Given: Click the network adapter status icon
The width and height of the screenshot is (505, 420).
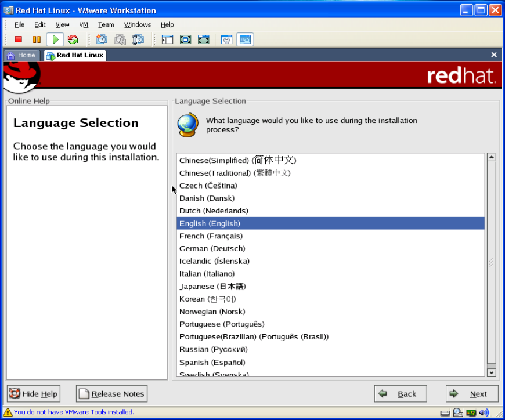Looking at the screenshot, I should [x=471, y=412].
